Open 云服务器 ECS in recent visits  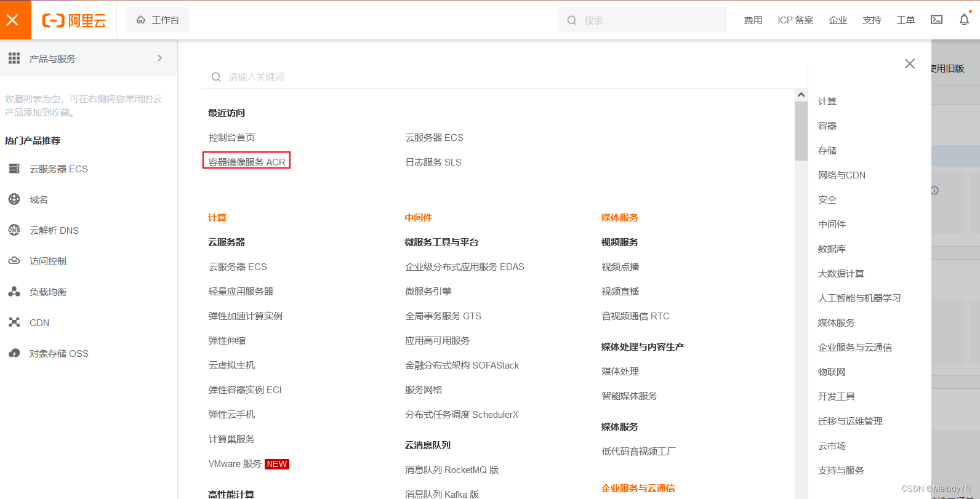tap(434, 137)
